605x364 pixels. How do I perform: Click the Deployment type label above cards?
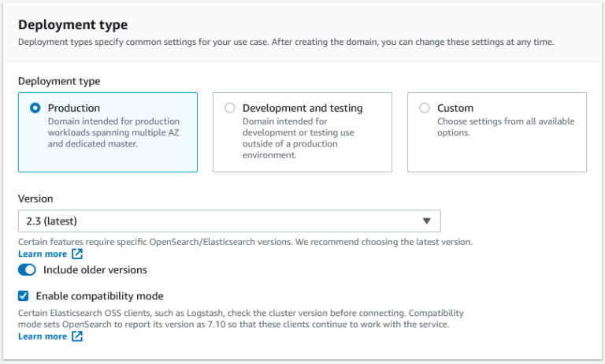tap(59, 80)
